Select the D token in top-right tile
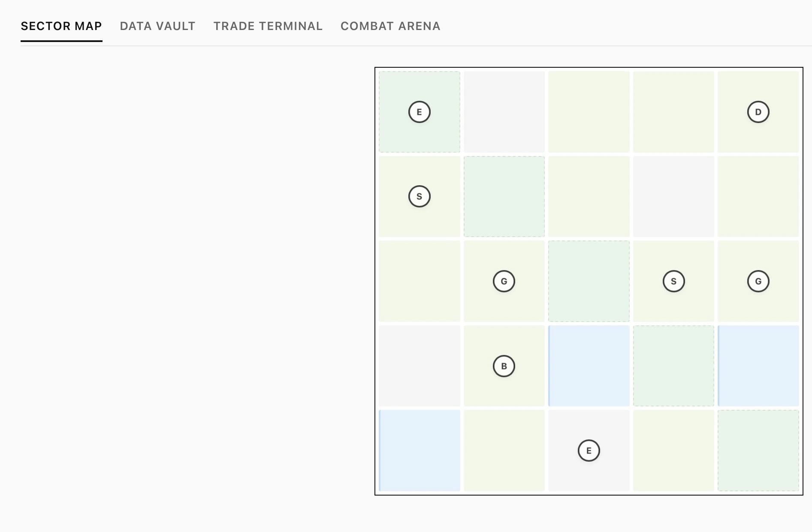The image size is (812, 532). coord(758,112)
